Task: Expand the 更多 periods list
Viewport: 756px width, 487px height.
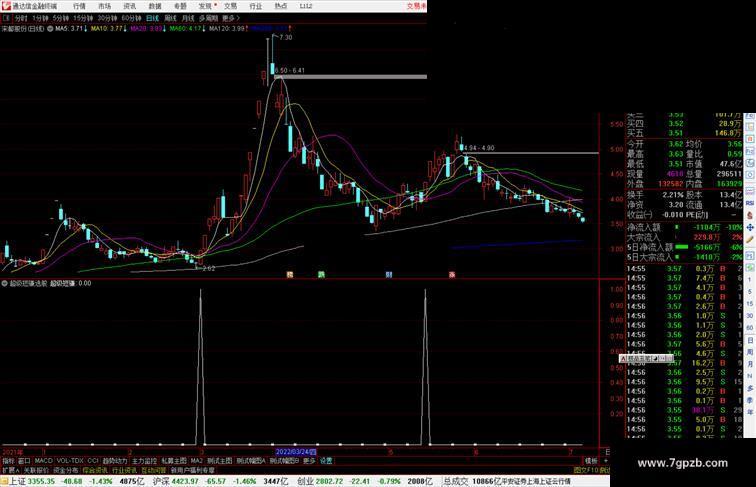Action: pos(231,18)
